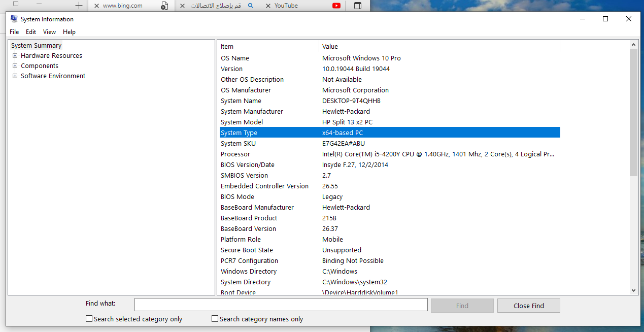Screen dimensions: 644x332
Task: Switch to the YouTube browser tab
Action: click(286, 6)
